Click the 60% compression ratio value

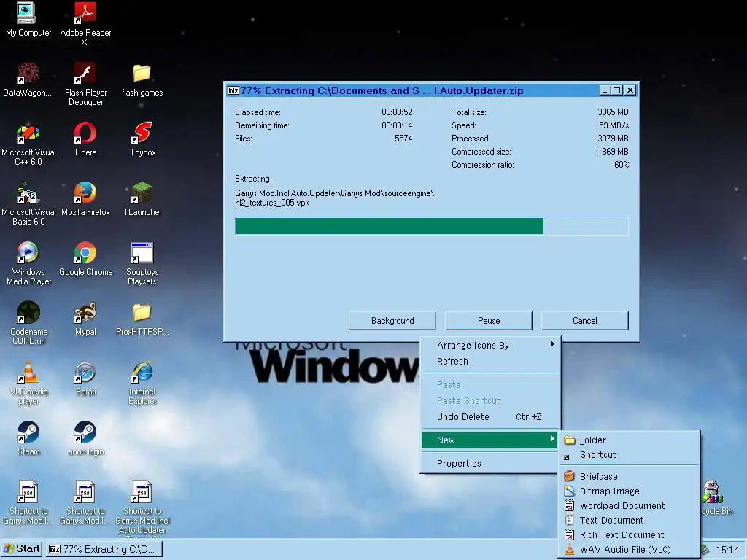coord(622,165)
